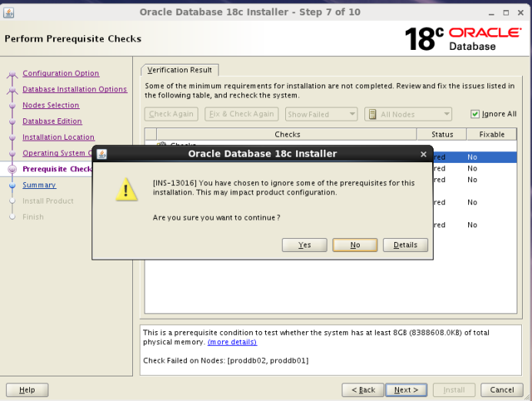Click the Fix & Check Again button
532x401 pixels.
[x=241, y=114]
